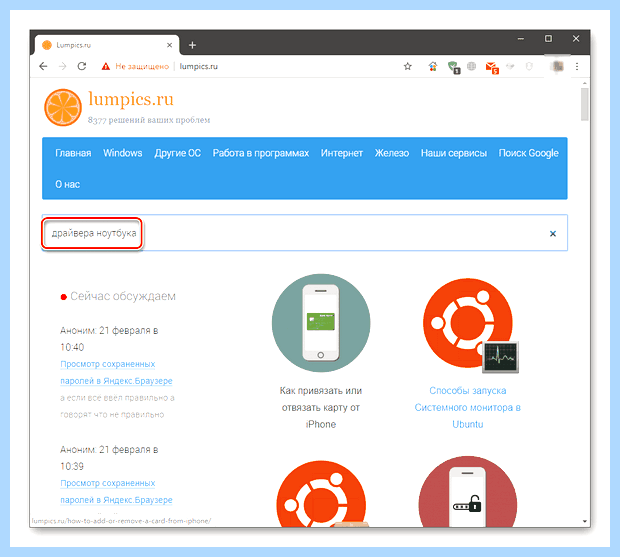Select the Lumpics.ru browser tab
This screenshot has height=557, width=620.
point(107,45)
